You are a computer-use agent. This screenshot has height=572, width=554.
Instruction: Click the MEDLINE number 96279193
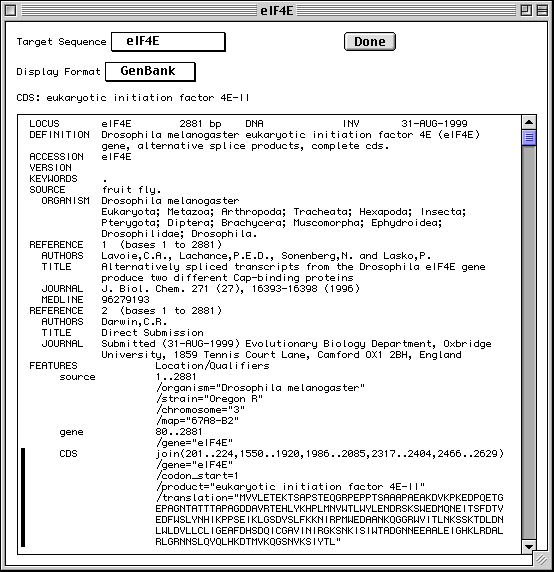point(125,300)
